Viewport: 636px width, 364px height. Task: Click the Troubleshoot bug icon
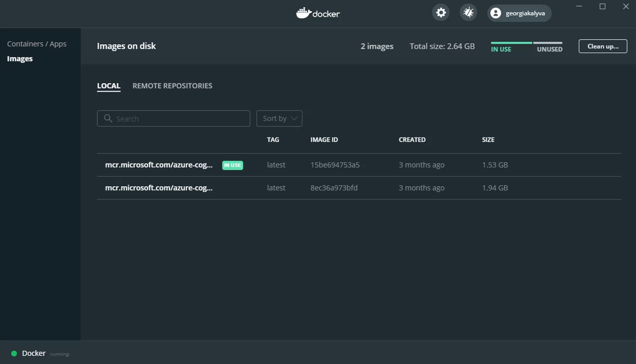pos(468,12)
